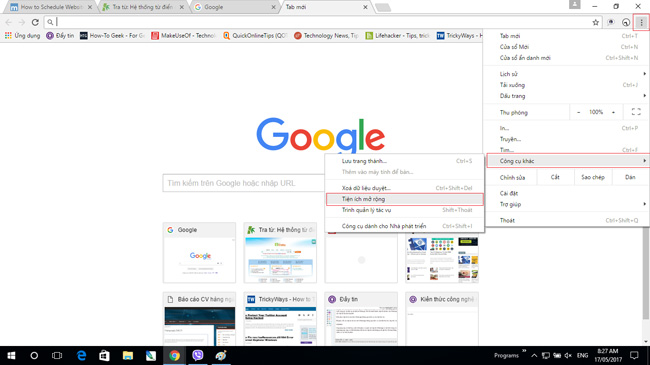Open the Ứng dụng apps bookmark icon
The width and height of the screenshot is (650, 365).
click(22, 36)
